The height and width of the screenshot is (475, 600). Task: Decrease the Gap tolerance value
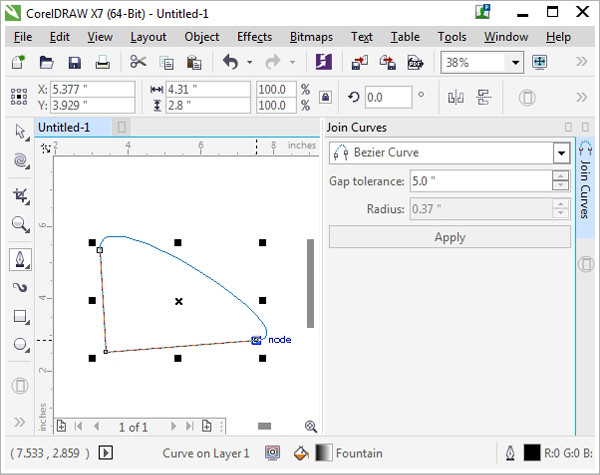pos(560,186)
